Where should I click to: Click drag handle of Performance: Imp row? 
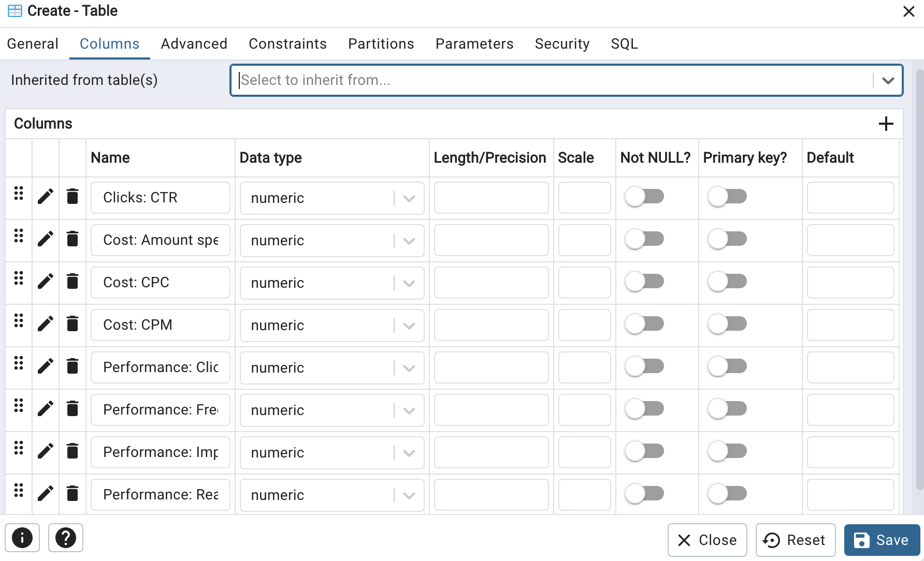[19, 448]
